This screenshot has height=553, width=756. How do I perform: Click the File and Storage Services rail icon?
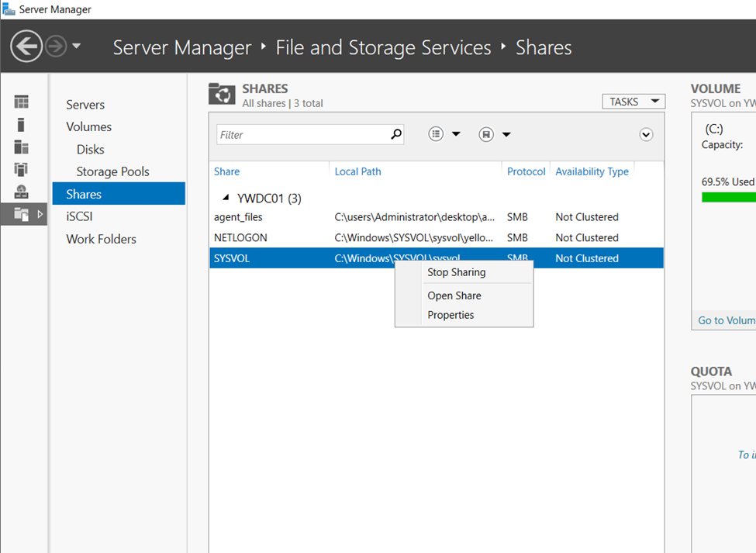[x=21, y=214]
